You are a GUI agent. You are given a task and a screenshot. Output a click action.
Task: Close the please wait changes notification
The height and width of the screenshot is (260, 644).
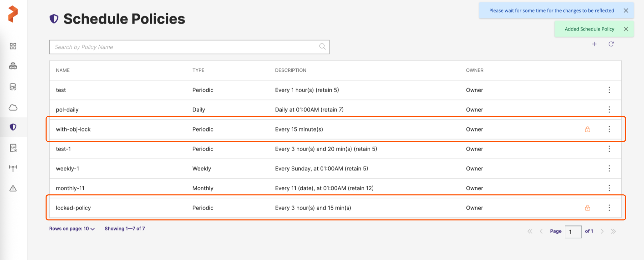click(x=626, y=10)
